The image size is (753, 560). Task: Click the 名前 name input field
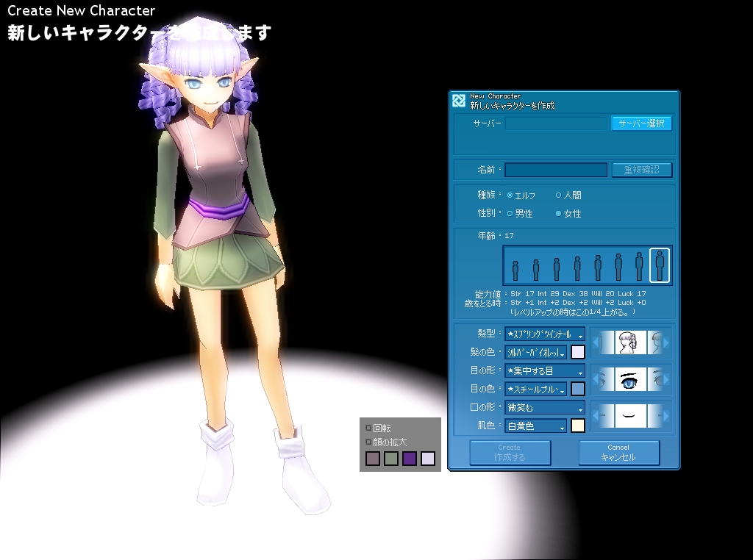coord(556,170)
